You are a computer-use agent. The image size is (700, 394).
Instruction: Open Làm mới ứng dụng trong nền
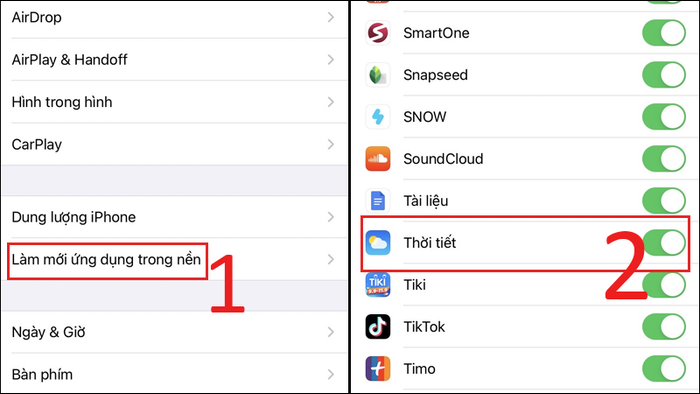tap(174, 259)
